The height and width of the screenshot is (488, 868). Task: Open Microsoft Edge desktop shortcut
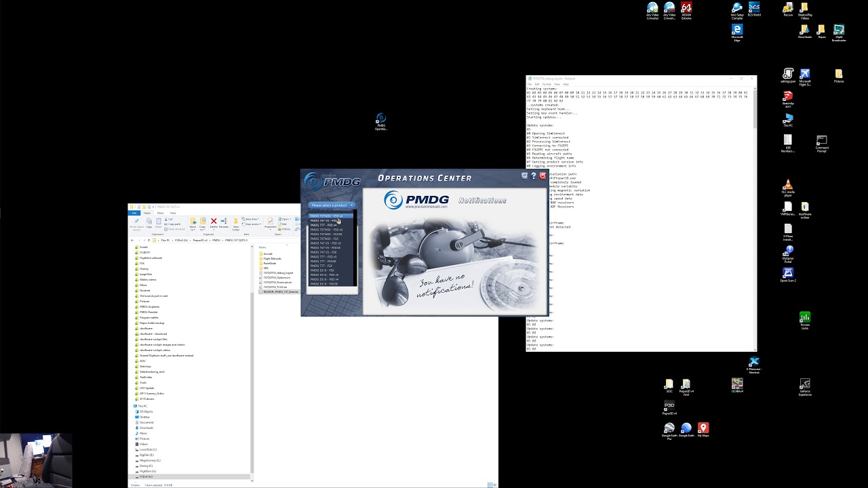coord(737,33)
